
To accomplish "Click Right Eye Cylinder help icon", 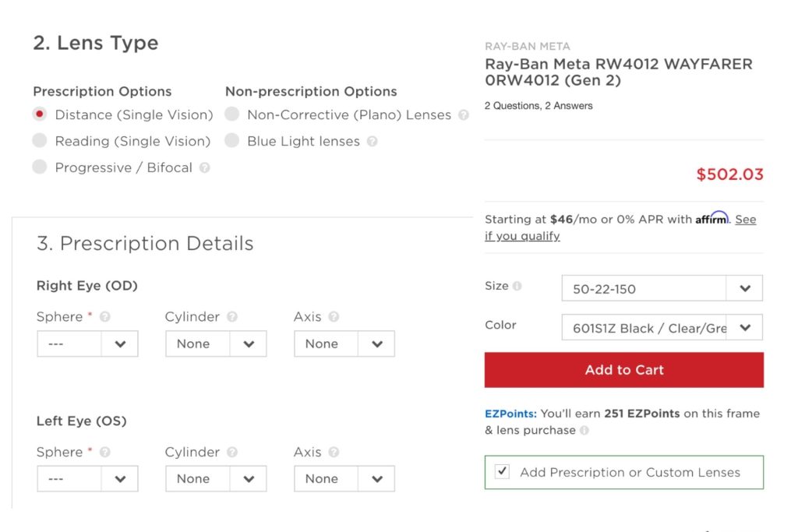I will coord(232,317).
